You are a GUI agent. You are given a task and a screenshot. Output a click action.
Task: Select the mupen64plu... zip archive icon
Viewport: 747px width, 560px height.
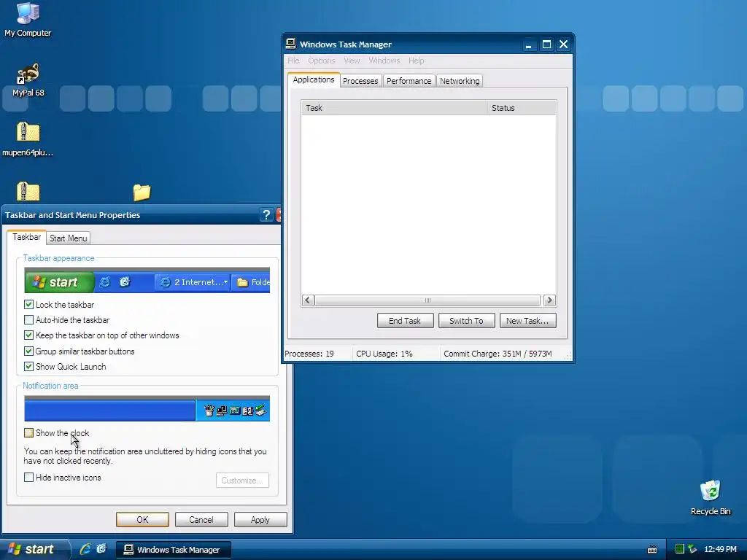coord(28,139)
